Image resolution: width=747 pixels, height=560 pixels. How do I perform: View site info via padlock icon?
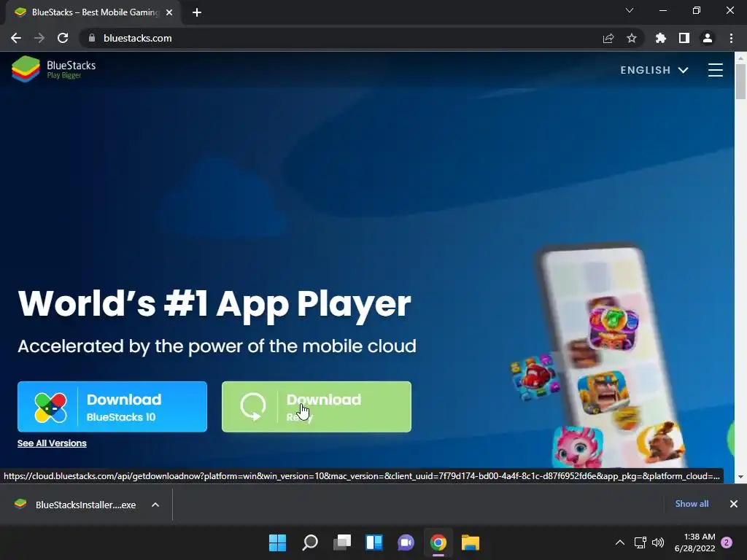coord(92,38)
